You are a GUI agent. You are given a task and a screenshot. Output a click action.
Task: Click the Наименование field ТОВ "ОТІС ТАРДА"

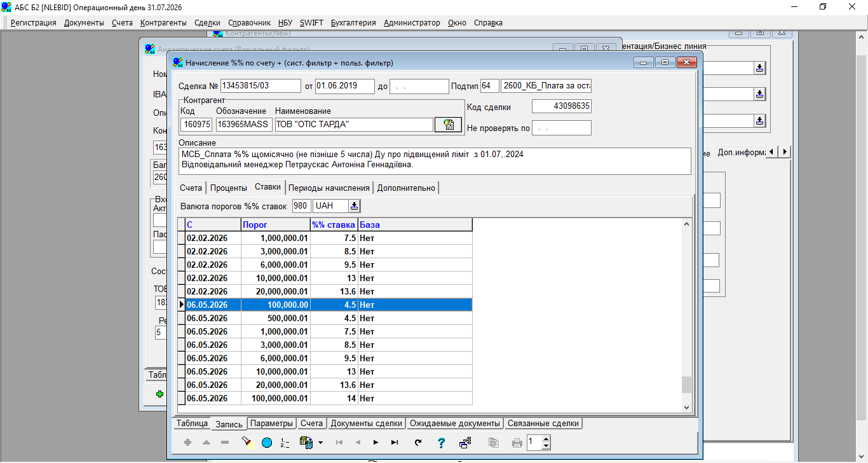click(354, 125)
